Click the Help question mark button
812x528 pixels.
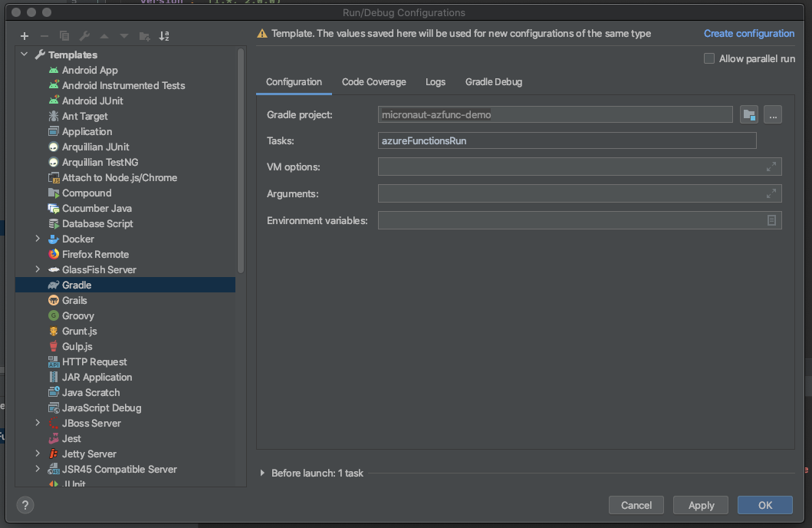25,505
